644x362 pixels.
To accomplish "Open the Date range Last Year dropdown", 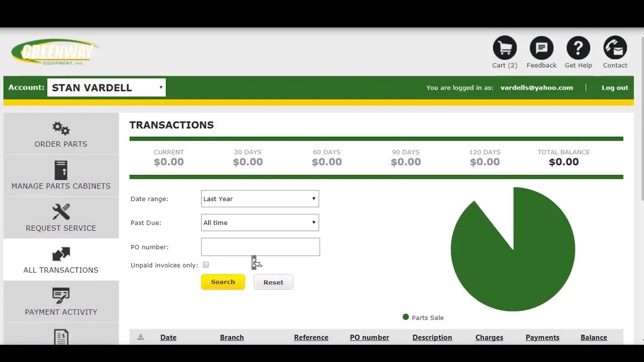I will click(x=260, y=199).
